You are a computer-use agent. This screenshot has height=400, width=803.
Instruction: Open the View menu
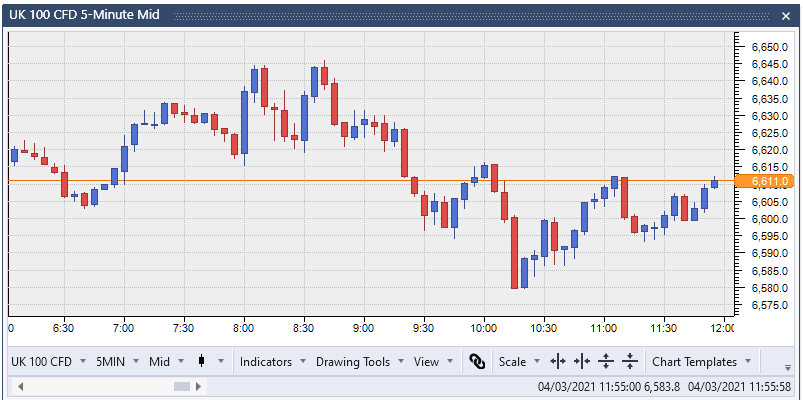[433, 362]
